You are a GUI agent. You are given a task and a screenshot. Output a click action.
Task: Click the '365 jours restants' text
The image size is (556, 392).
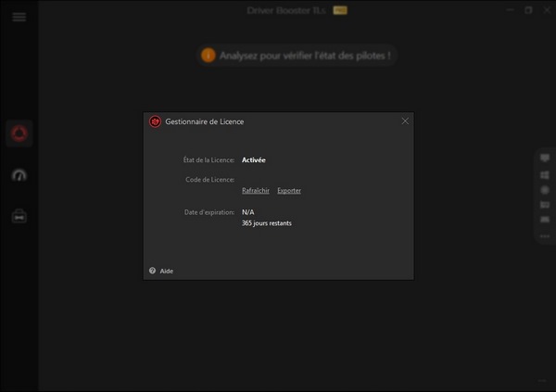point(267,223)
